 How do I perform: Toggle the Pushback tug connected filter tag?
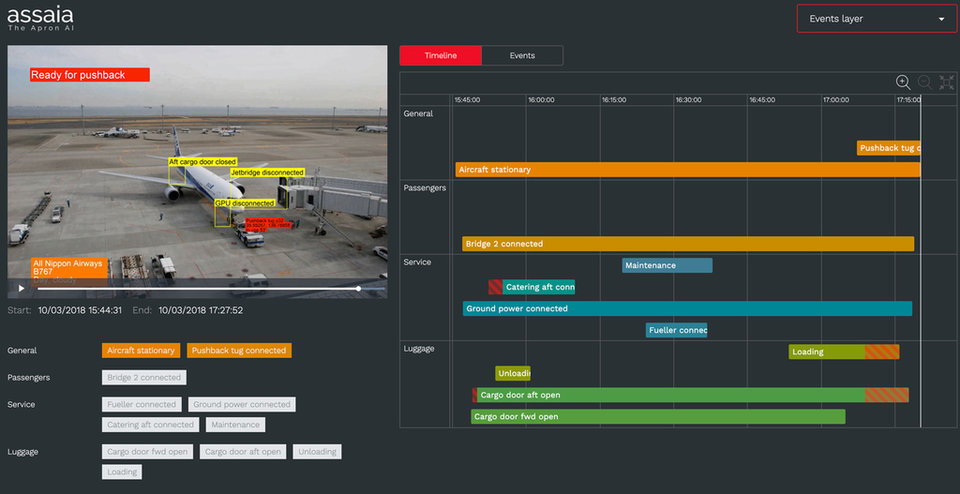tap(238, 351)
